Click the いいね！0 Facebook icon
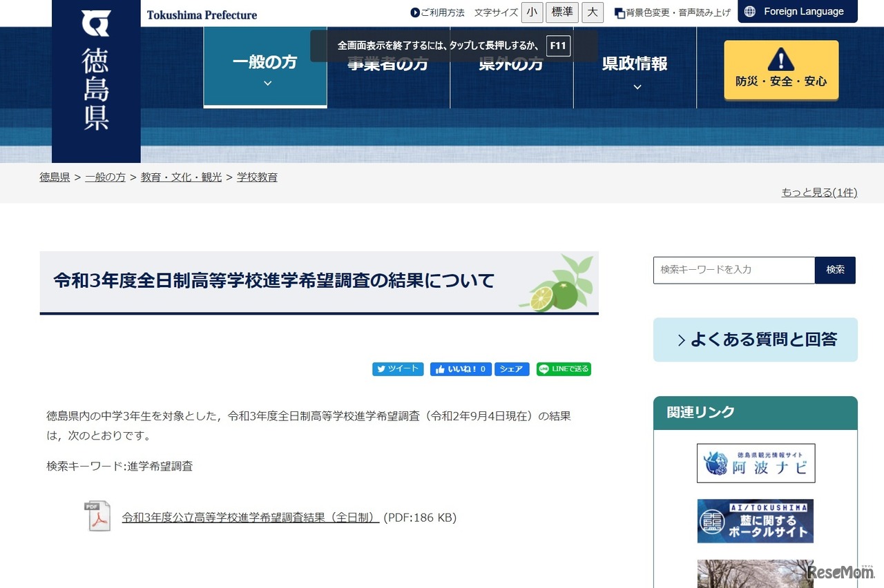Image resolution: width=884 pixels, height=588 pixels. 460,369
